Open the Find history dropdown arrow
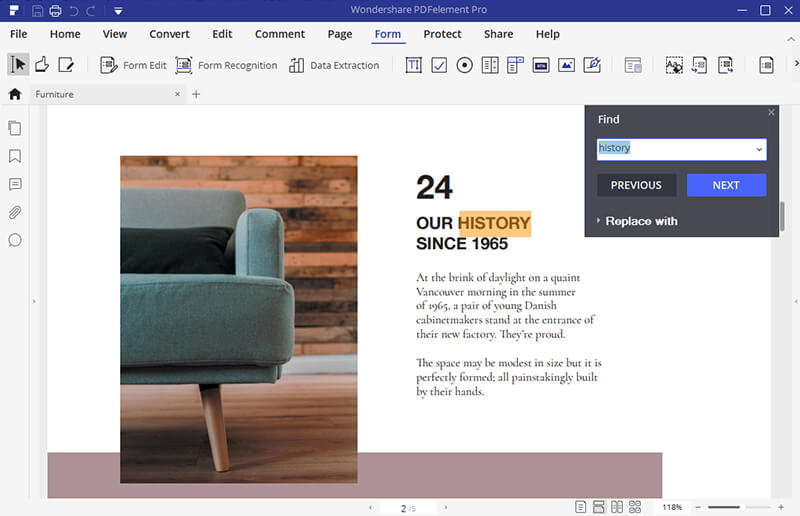800x516 pixels. point(759,150)
